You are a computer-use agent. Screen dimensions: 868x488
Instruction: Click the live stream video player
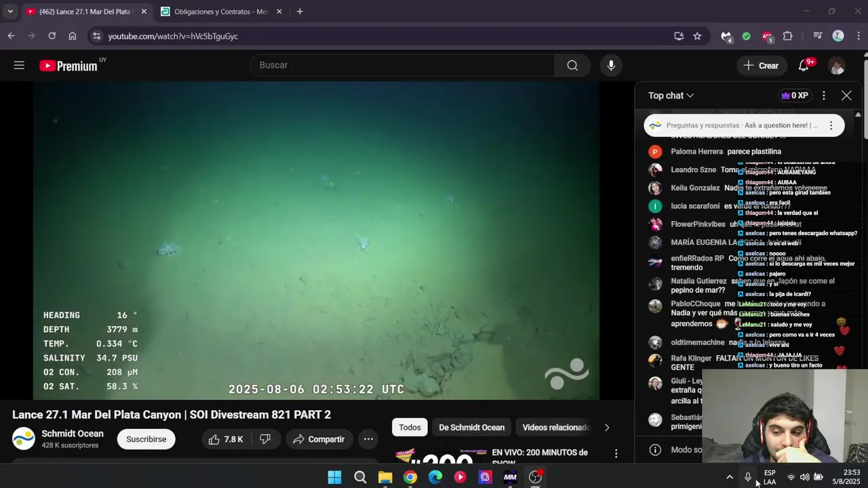pyautogui.click(x=316, y=241)
